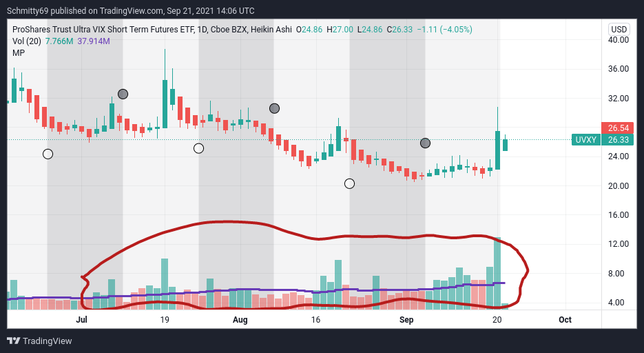This screenshot has height=353, width=644.
Task: Click the Vol (20) indicator legend
Action: pos(27,41)
